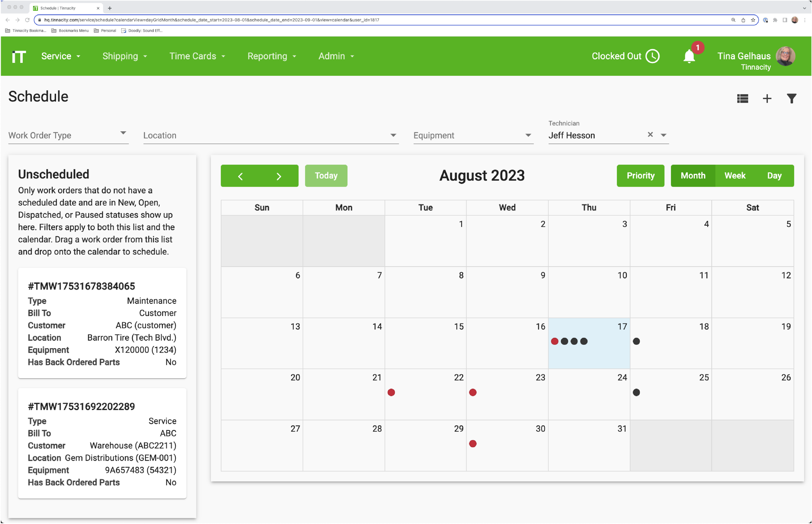Click the Tinnacity logo in the navbar
This screenshot has width=812, height=524.
(x=19, y=56)
